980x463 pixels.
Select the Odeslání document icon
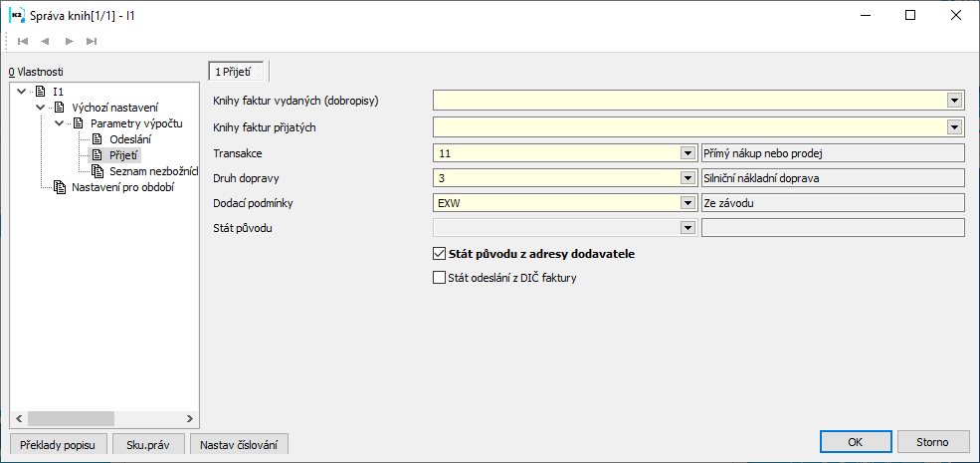point(98,139)
